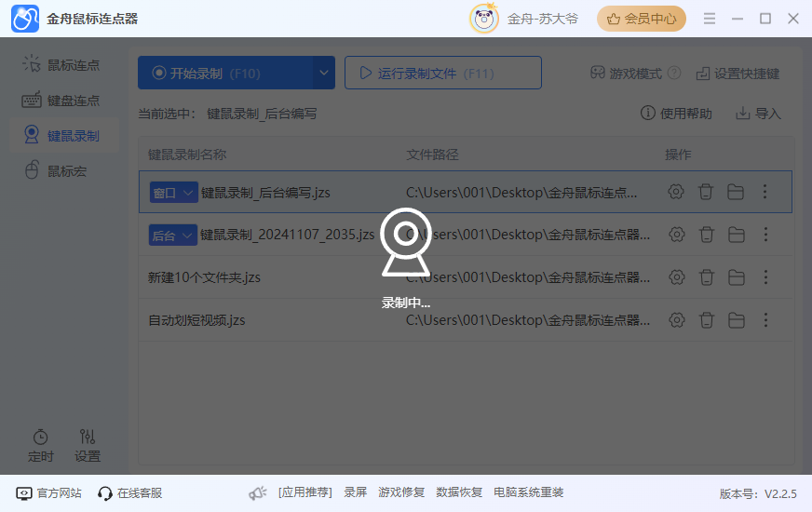Click trash icon for 新建10个文件夹.jzs
Screen dimensions: 812x512
click(x=707, y=277)
